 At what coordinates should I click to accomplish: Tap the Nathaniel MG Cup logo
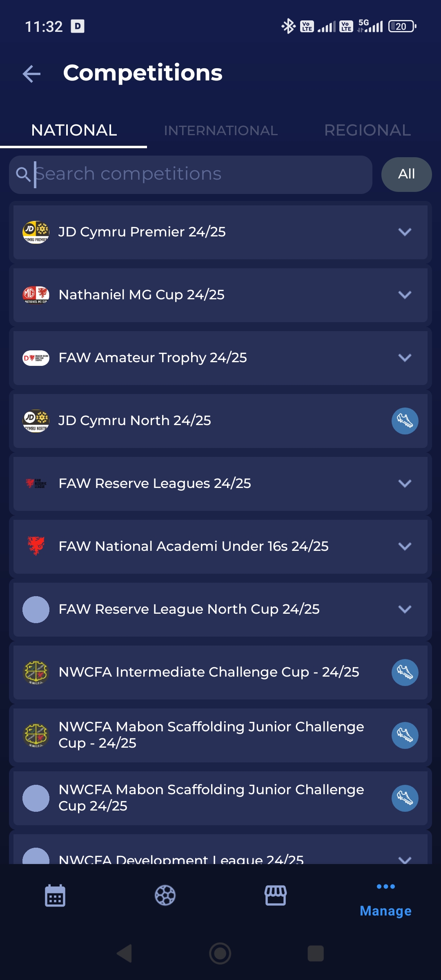click(x=36, y=295)
